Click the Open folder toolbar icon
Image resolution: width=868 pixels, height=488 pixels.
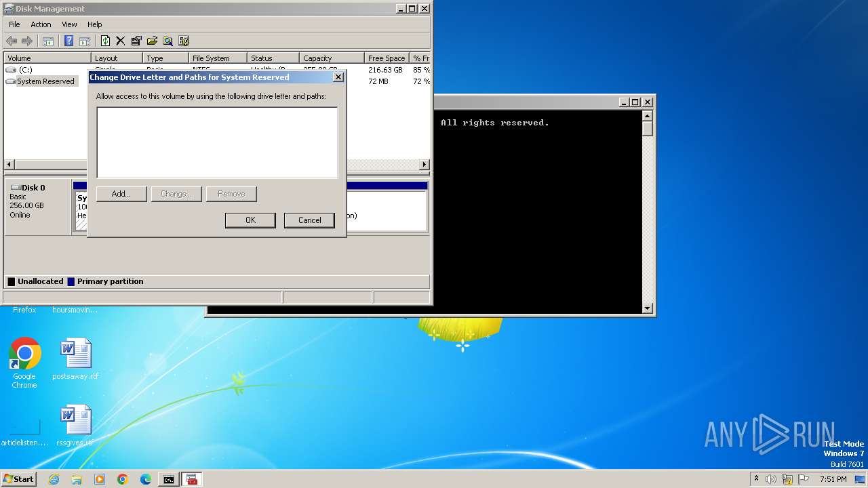pos(152,41)
